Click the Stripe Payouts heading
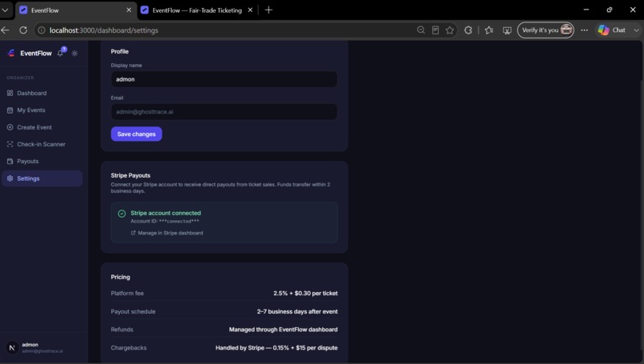Image resolution: width=644 pixels, height=364 pixels. click(130, 175)
